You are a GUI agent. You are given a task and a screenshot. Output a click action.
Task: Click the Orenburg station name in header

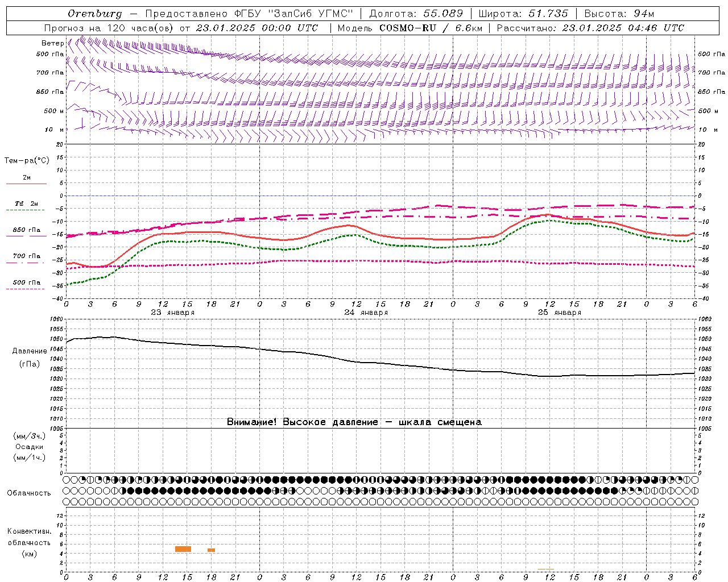[95, 14]
